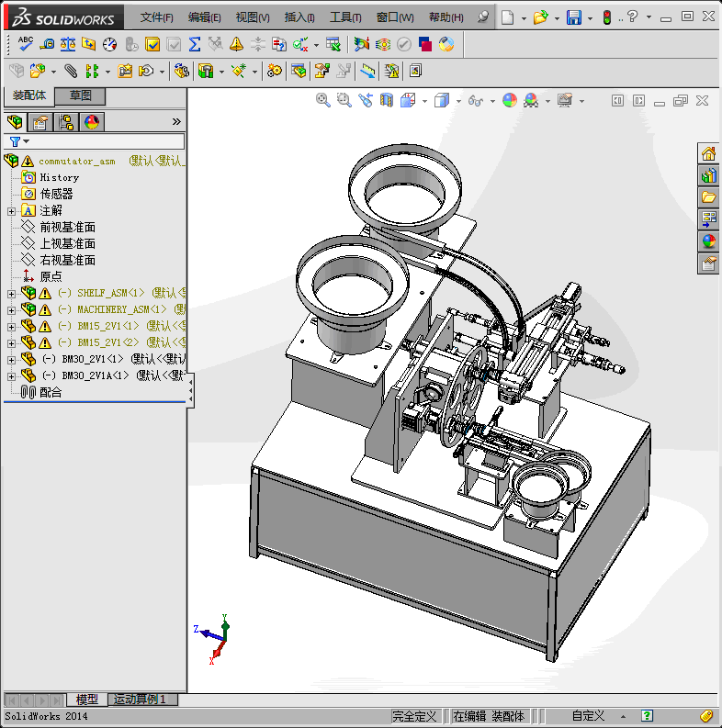The width and height of the screenshot is (722, 728).
Task: Click the spell check ABC icon
Action: [26, 43]
